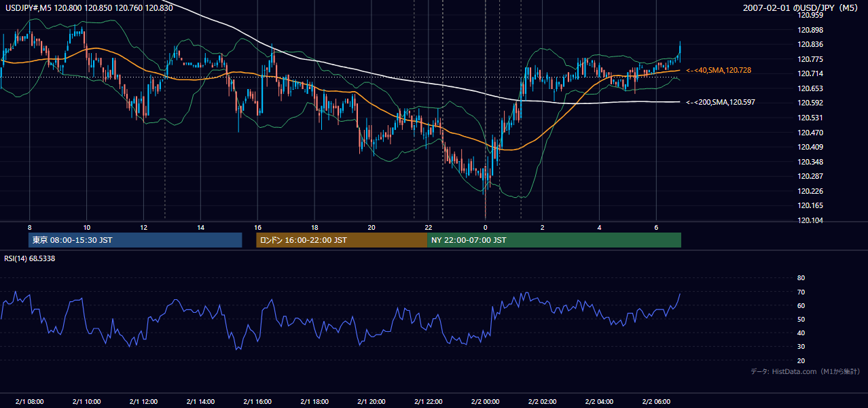Click the 2/1 18:00 bottom time label
Image resolution: width=868 pixels, height=408 pixels.
(x=314, y=401)
